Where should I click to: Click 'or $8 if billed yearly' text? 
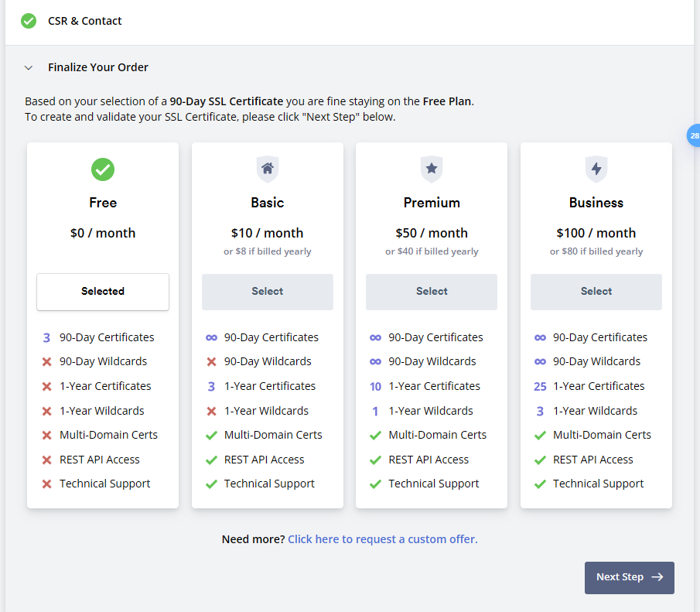pyautogui.click(x=268, y=251)
